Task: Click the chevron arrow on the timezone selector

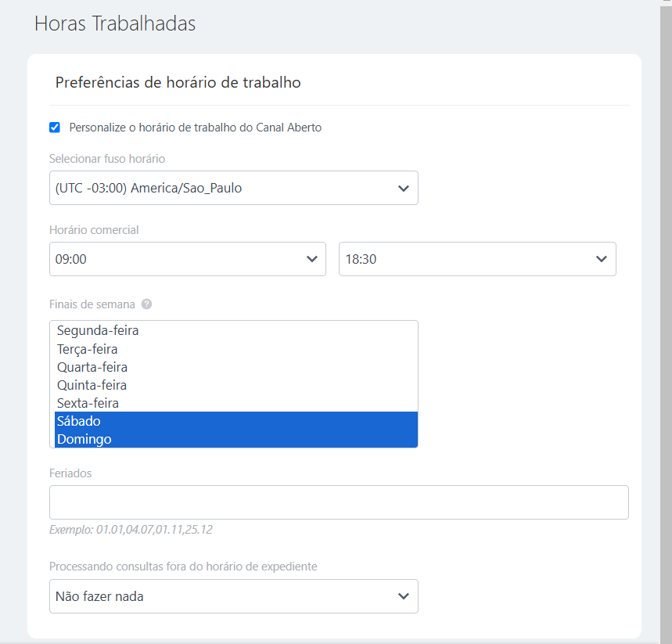Action: point(403,189)
